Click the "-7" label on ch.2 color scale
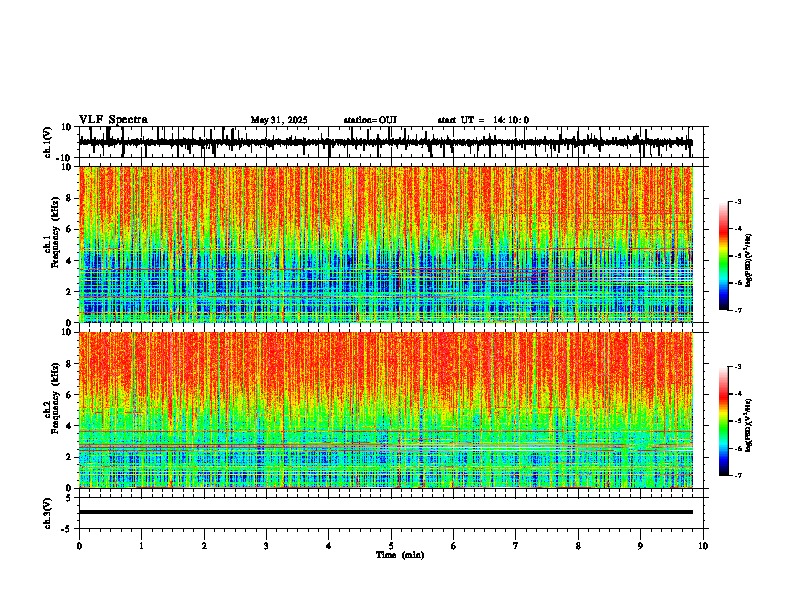The height and width of the screenshot is (612, 792). [738, 475]
